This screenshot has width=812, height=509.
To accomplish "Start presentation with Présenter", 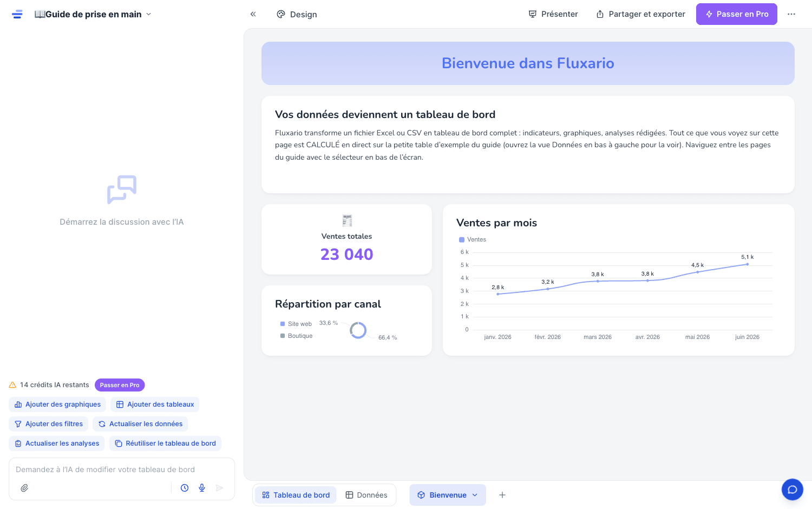I will tap(553, 14).
